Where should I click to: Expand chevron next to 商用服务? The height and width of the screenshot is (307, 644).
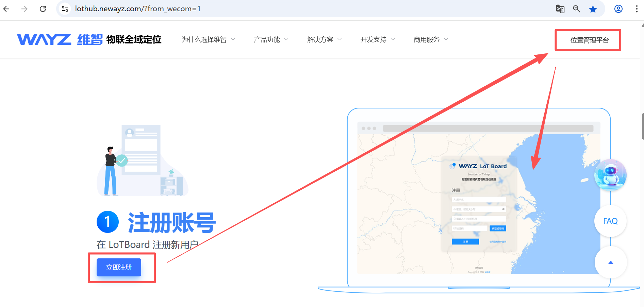pos(446,39)
